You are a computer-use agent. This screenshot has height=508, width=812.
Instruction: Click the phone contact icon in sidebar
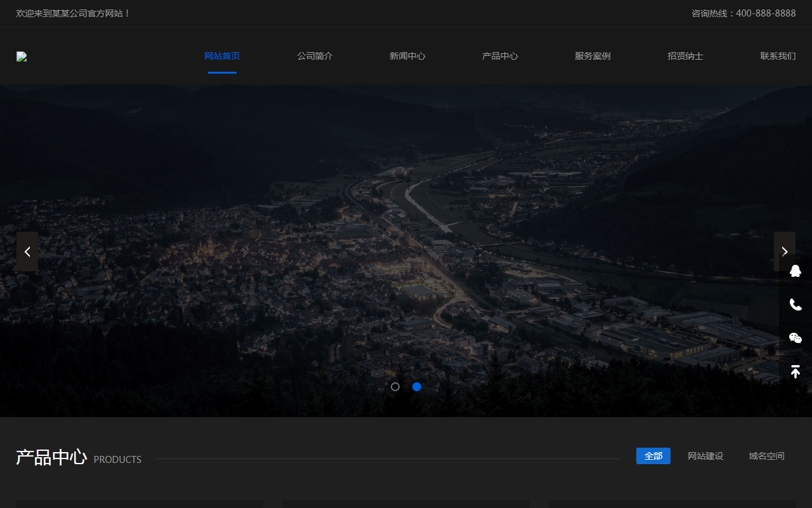tap(796, 305)
